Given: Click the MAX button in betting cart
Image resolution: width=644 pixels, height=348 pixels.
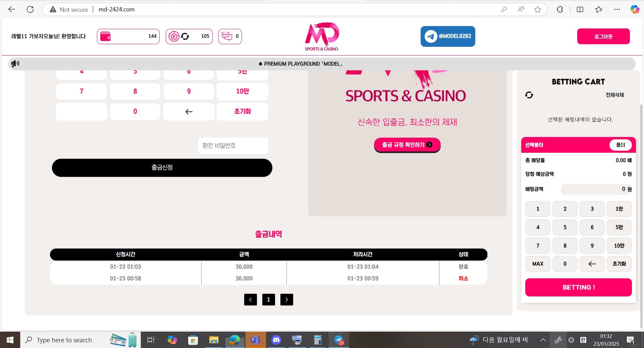Looking at the screenshot, I should pos(538,264).
